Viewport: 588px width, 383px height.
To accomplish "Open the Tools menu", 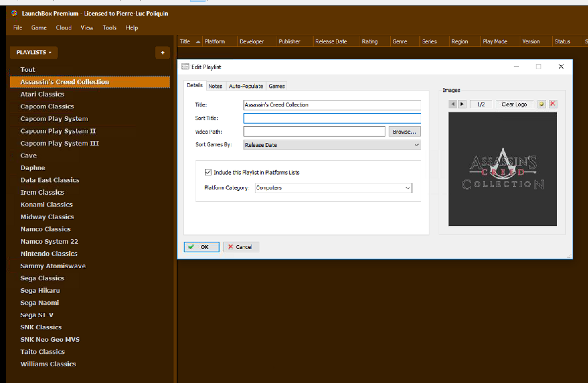I will (x=109, y=28).
